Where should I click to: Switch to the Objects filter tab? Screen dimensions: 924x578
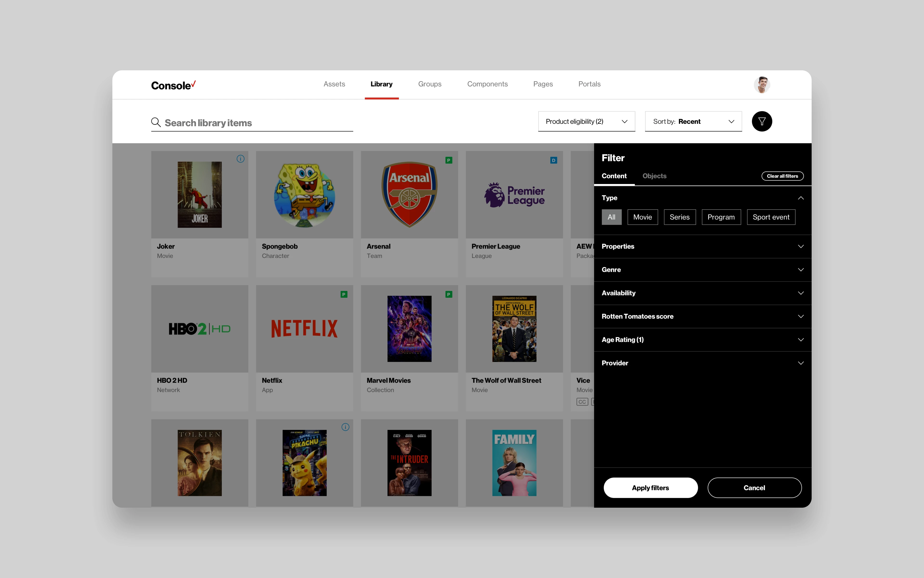(654, 176)
